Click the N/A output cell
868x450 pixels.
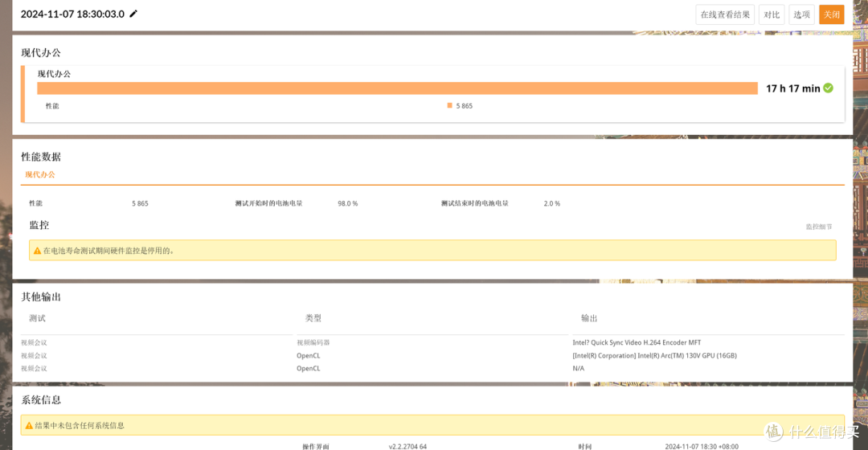pyautogui.click(x=578, y=368)
